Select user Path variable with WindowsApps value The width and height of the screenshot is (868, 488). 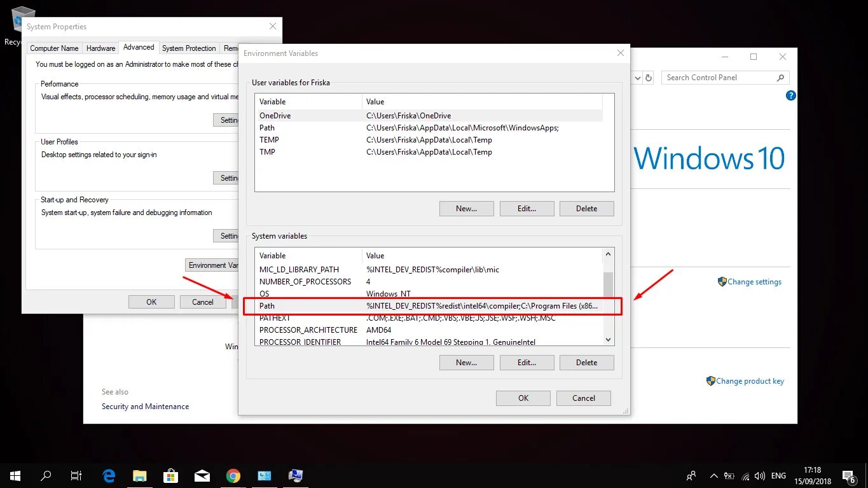coord(429,128)
